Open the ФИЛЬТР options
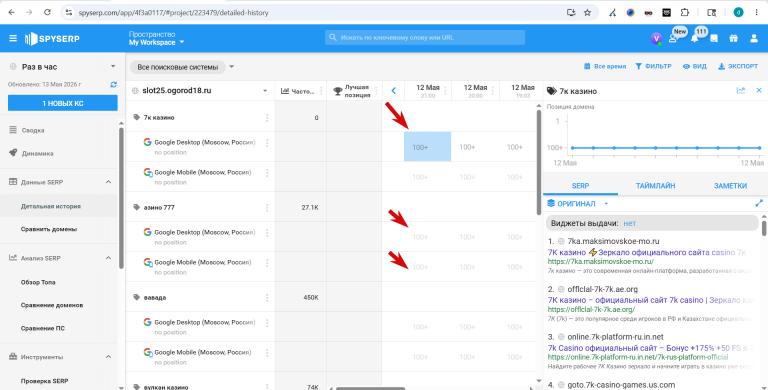This screenshot has width=768, height=390. coord(653,66)
